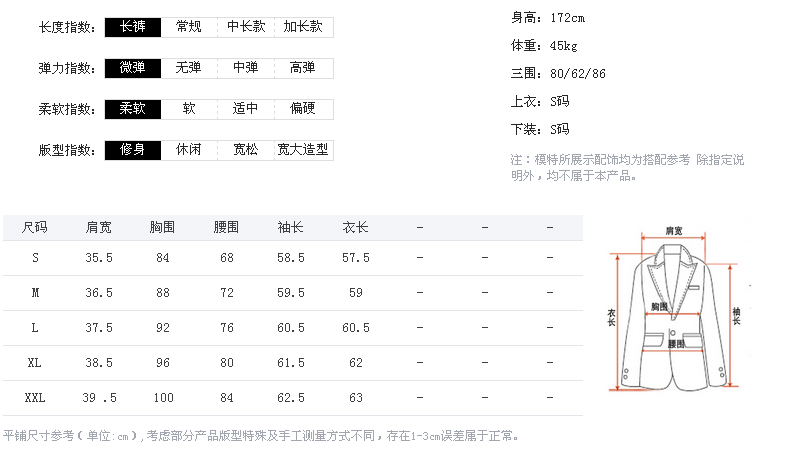Click the 胸围 column header
This screenshot has width=790, height=457.
(x=162, y=227)
